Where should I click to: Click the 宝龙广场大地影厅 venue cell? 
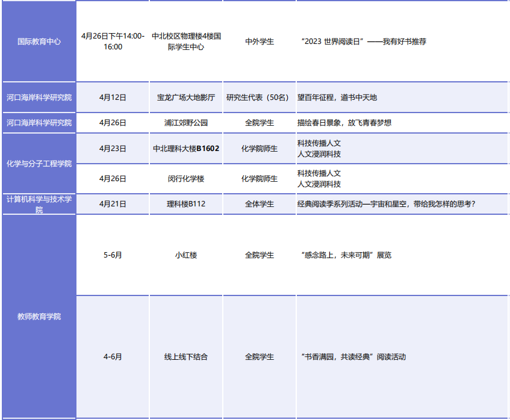[x=186, y=97]
